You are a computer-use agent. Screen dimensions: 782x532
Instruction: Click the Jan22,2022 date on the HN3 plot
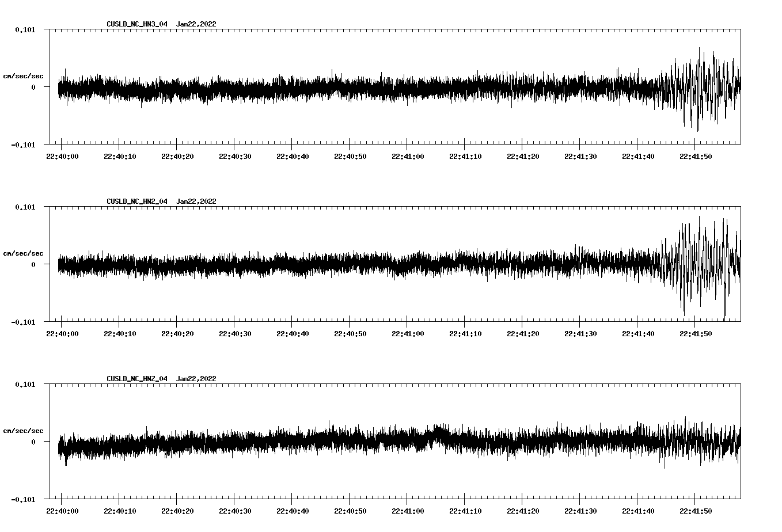point(196,24)
